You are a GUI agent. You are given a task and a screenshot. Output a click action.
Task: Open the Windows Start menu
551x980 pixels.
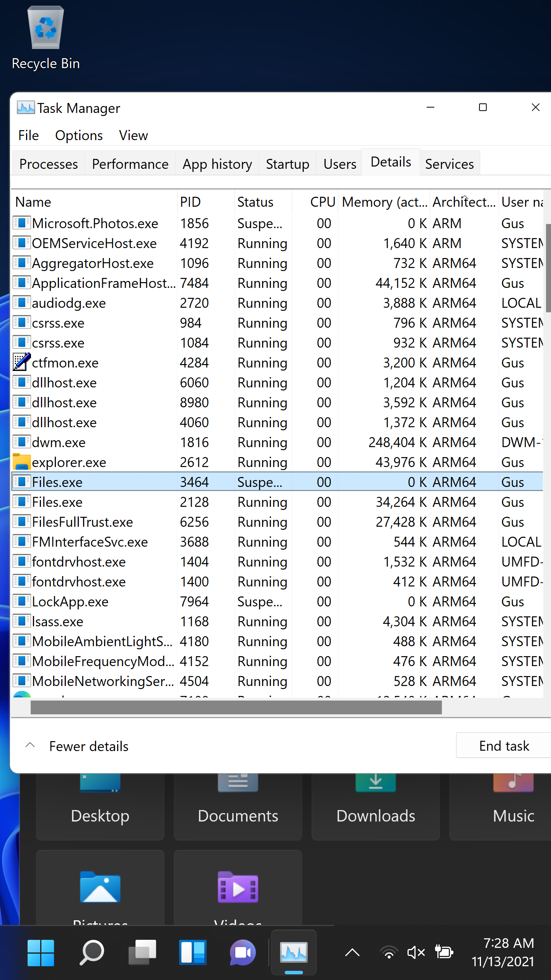(x=41, y=952)
